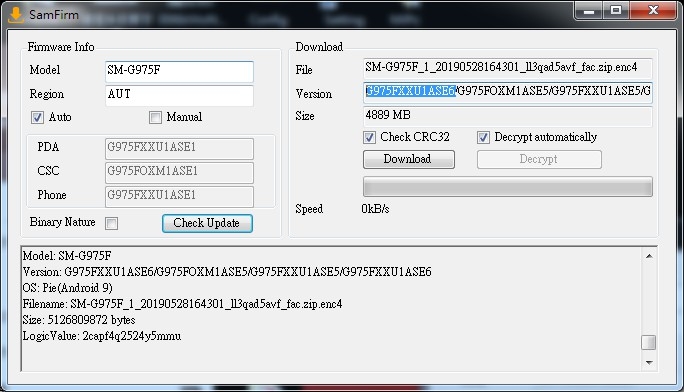Screen dimensions: 684x392
Task: Toggle the Auto checkbox
Action: [38, 117]
